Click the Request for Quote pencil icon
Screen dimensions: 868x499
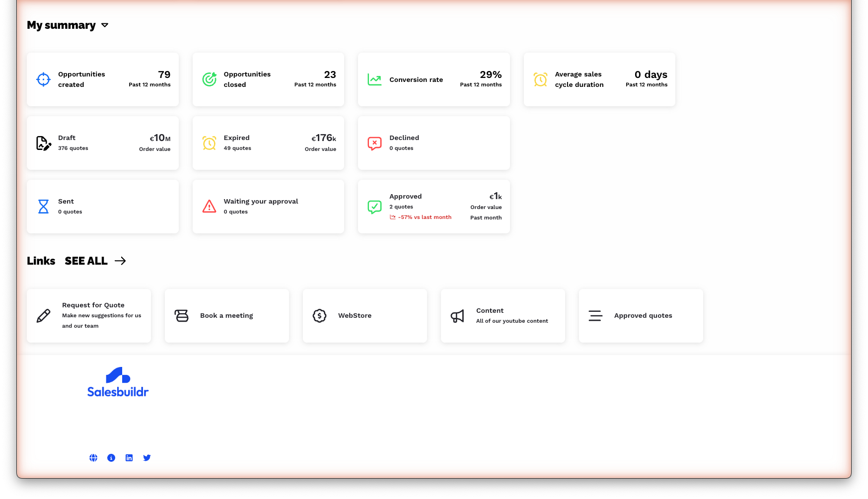point(44,316)
